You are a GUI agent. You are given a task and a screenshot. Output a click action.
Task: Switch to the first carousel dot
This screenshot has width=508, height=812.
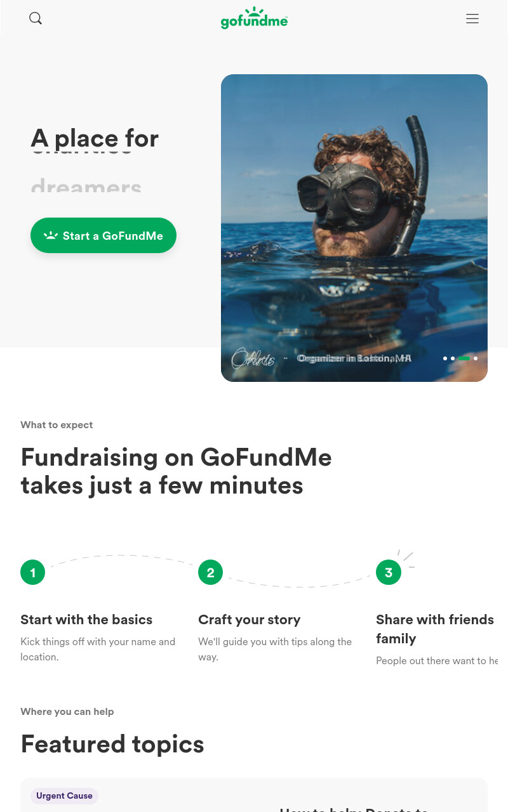(445, 358)
